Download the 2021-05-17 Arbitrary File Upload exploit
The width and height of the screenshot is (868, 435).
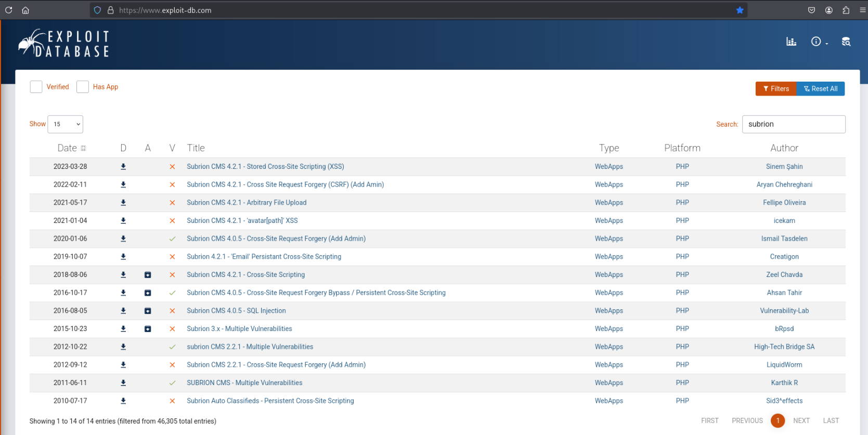tap(123, 203)
